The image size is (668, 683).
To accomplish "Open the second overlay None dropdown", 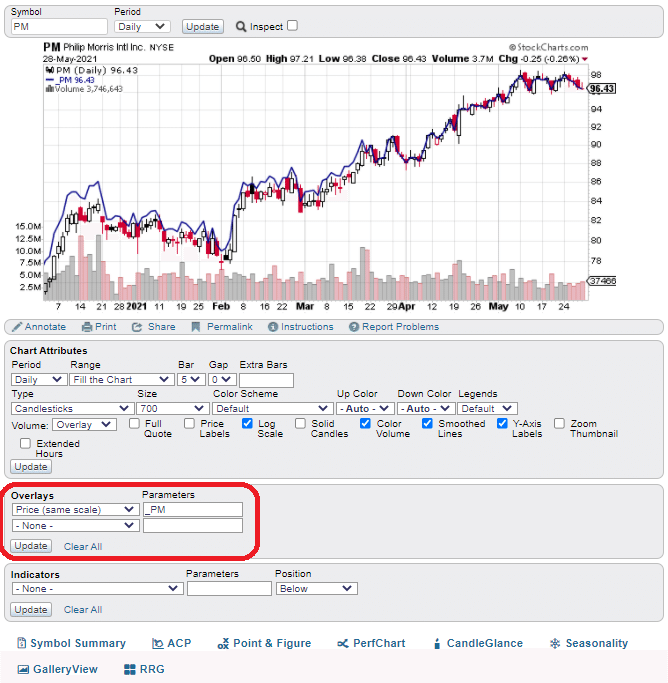I will click(x=75, y=526).
